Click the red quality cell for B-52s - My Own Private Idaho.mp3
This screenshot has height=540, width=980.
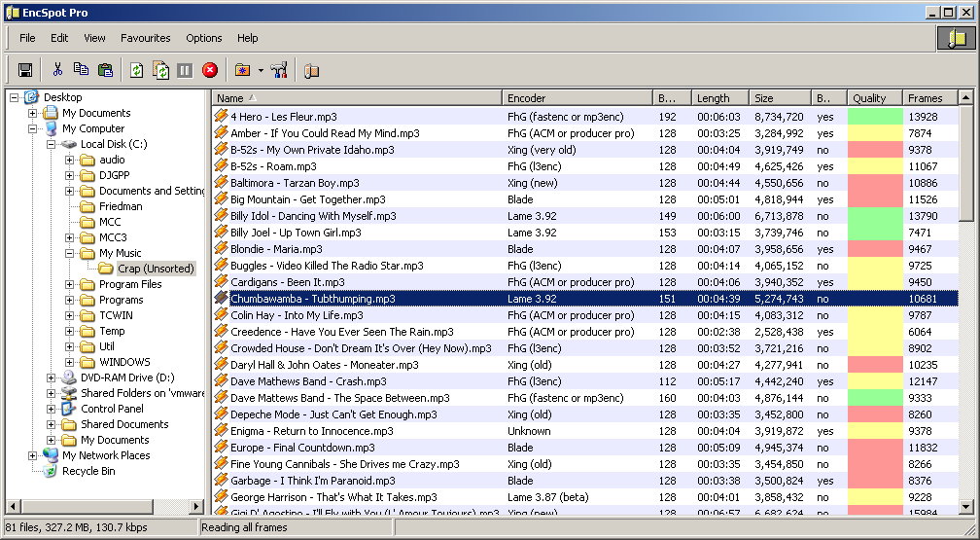point(875,150)
